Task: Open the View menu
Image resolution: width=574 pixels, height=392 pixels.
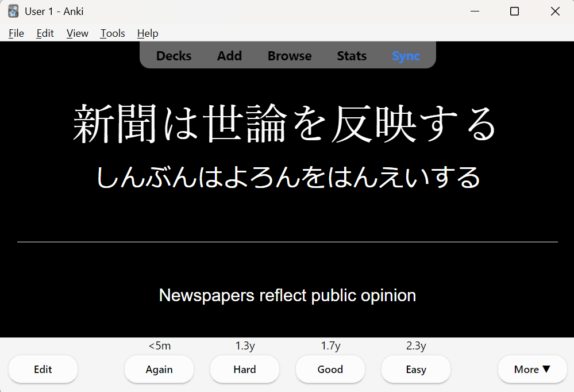Action: (76, 33)
